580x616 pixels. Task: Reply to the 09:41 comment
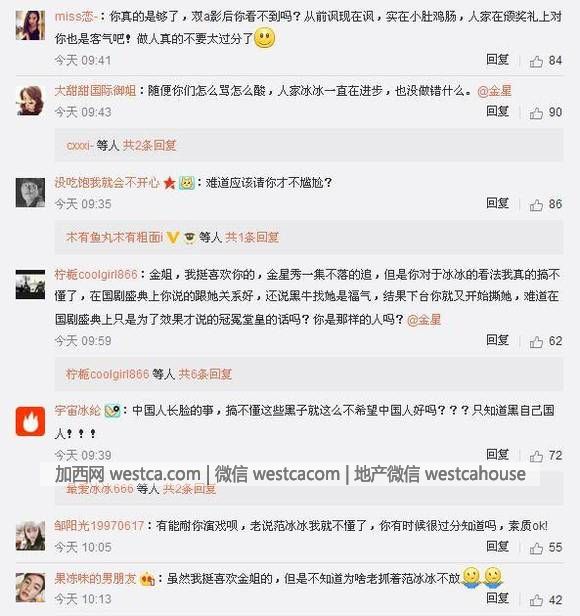coord(497,60)
